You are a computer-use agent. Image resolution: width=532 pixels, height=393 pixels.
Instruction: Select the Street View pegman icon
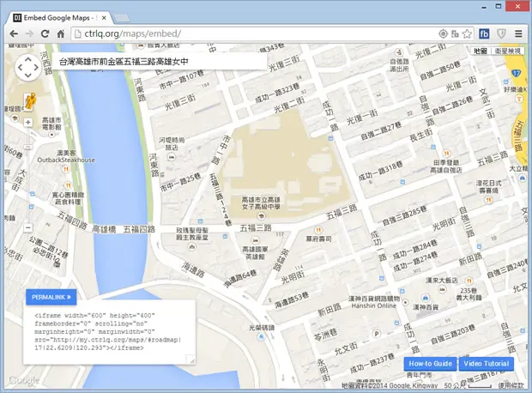(x=30, y=101)
